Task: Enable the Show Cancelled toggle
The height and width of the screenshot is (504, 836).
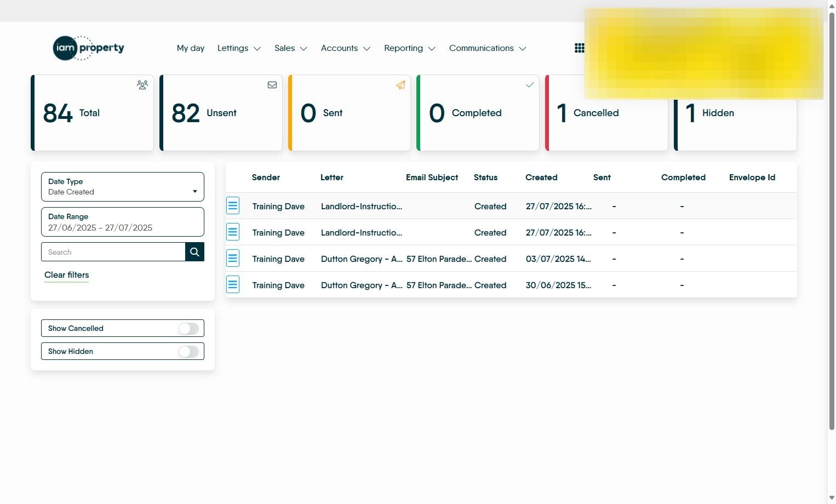Action: [188, 328]
